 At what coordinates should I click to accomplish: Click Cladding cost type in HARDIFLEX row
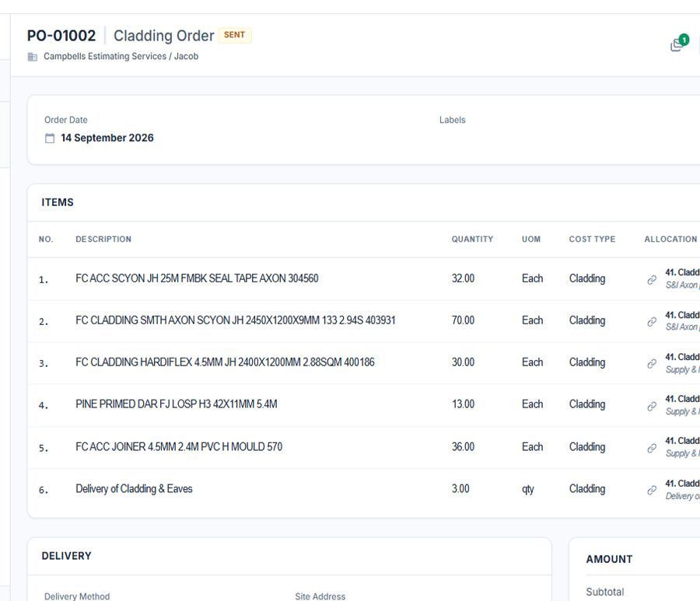tap(587, 363)
